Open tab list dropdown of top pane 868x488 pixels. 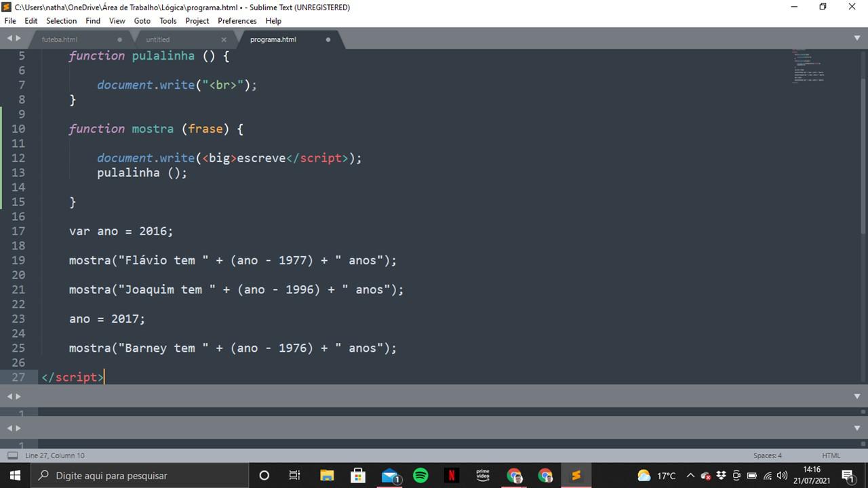(x=857, y=39)
